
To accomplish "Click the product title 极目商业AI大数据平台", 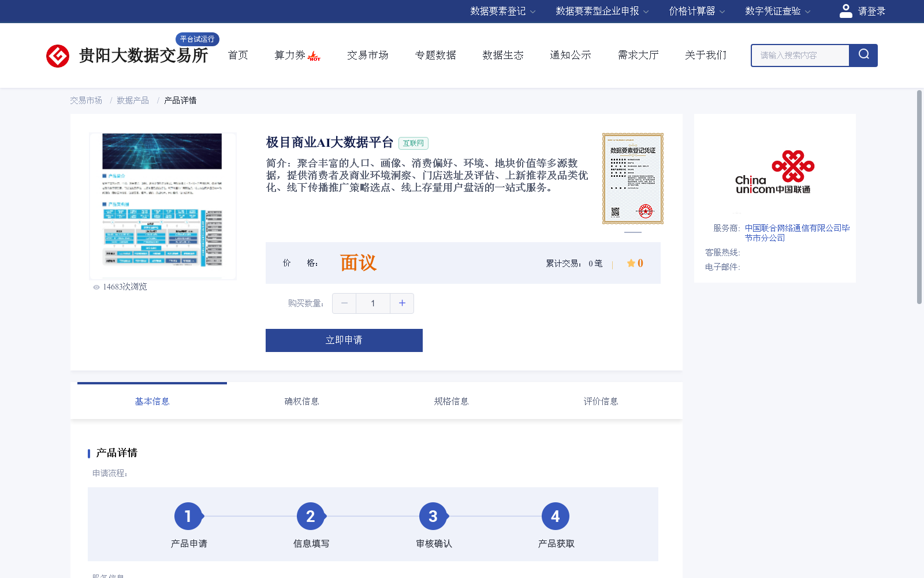I will point(330,142).
